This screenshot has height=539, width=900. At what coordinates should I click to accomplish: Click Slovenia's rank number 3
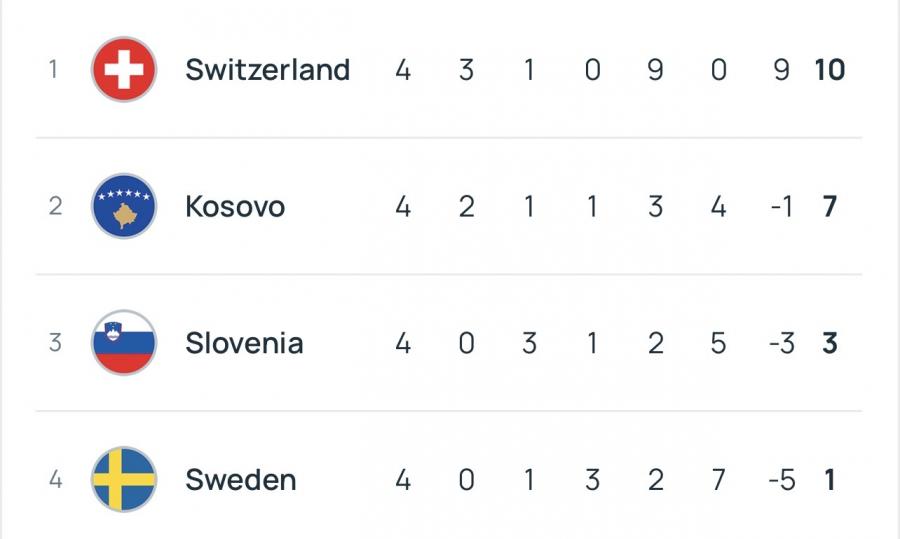point(55,343)
